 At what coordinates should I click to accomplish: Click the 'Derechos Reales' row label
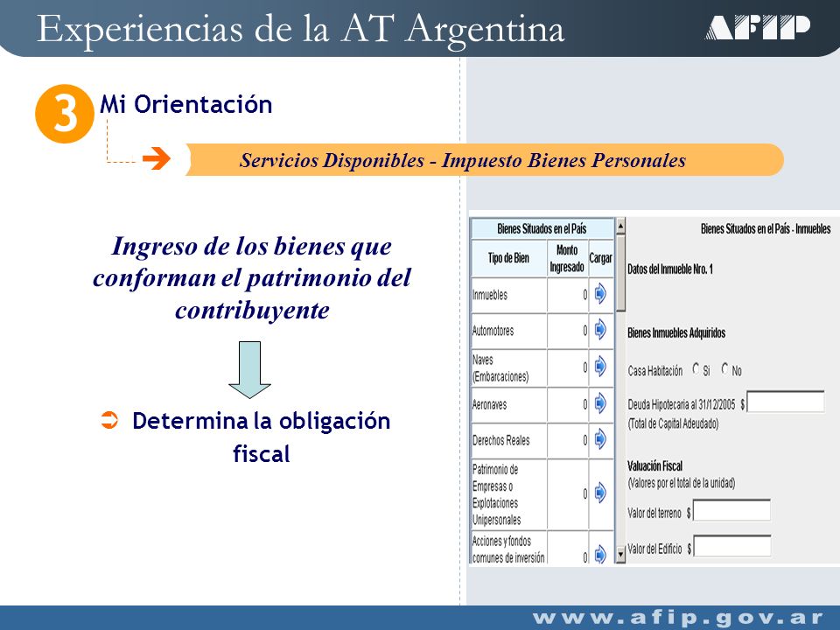(x=500, y=440)
